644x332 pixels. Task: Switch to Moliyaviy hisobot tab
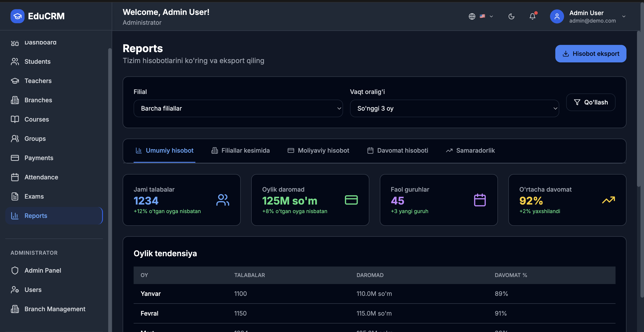pyautogui.click(x=318, y=150)
